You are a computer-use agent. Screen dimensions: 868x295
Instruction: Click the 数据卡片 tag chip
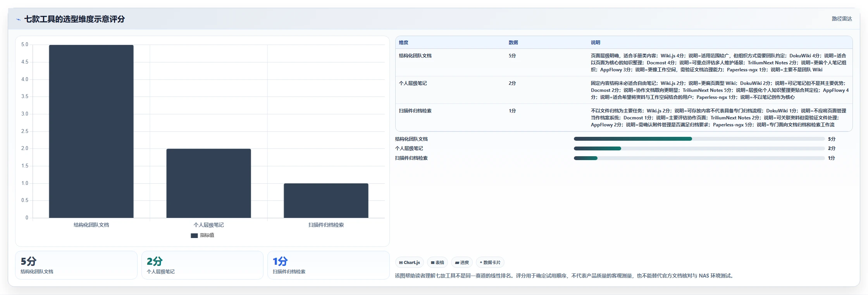click(490, 262)
